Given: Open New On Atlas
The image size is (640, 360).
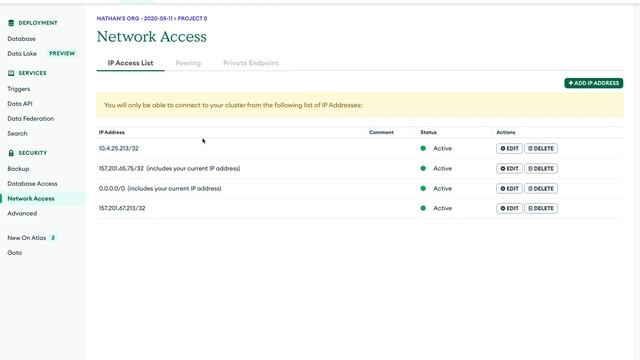Looking at the screenshot, I should point(27,238).
